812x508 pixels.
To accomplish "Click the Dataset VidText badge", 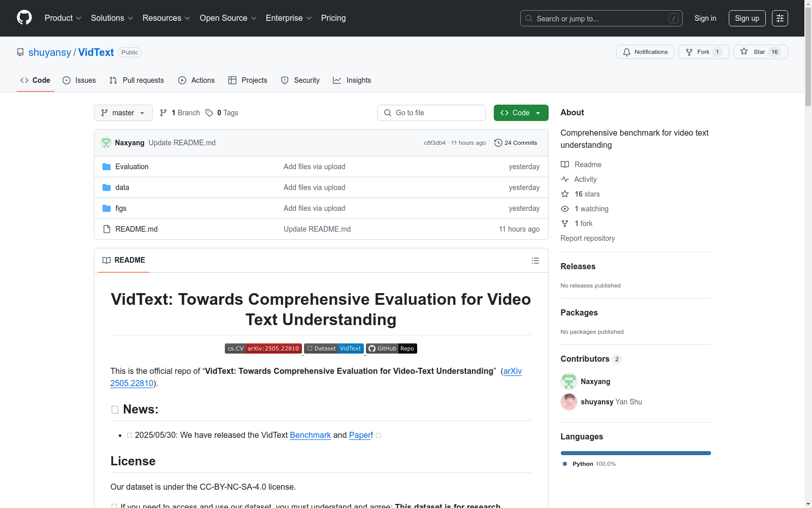I will (334, 348).
